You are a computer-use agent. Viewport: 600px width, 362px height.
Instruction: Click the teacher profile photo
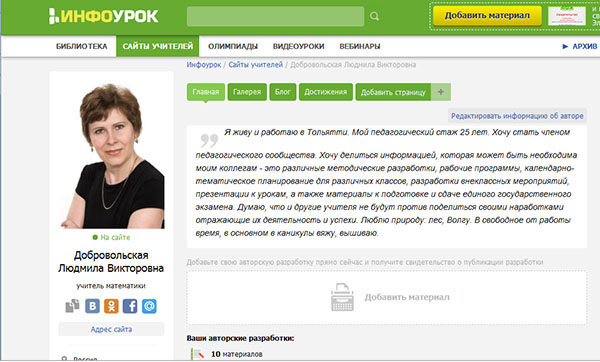point(112,155)
